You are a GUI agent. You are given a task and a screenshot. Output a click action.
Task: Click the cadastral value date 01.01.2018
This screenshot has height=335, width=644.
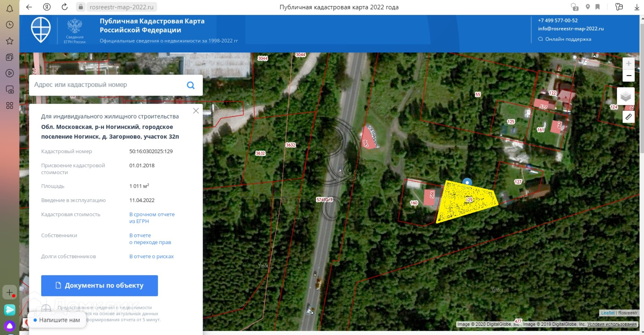(142, 165)
